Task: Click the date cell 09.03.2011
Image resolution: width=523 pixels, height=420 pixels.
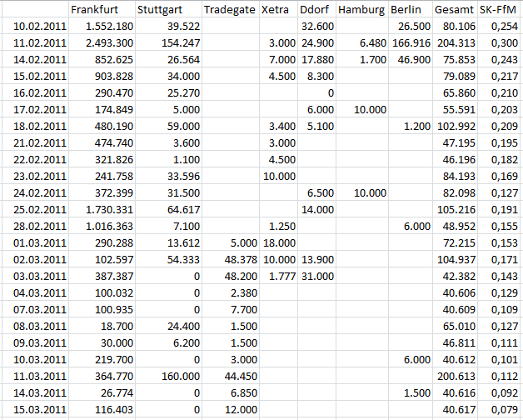Action: pyautogui.click(x=35, y=342)
